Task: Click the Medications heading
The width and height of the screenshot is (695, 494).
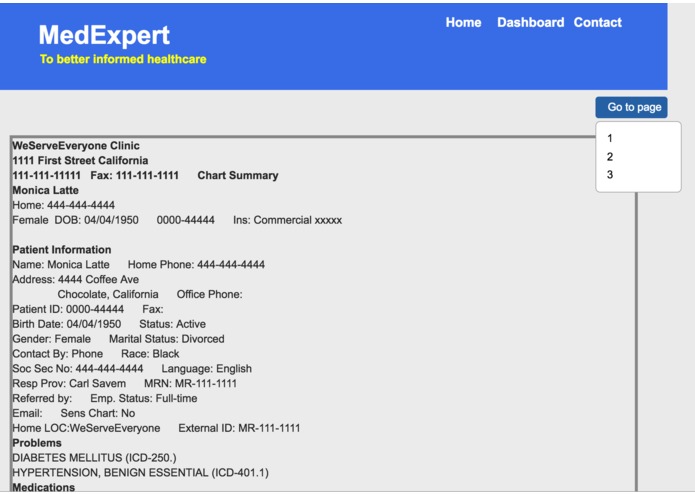Action: [x=43, y=487]
